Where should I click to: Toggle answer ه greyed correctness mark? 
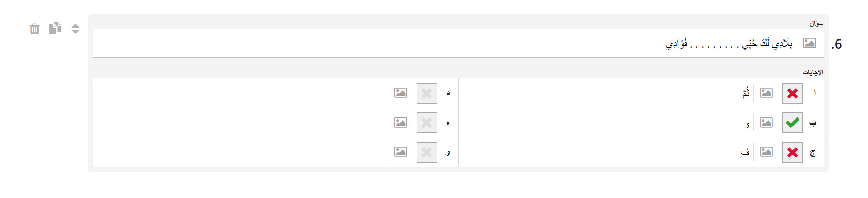coord(427,123)
